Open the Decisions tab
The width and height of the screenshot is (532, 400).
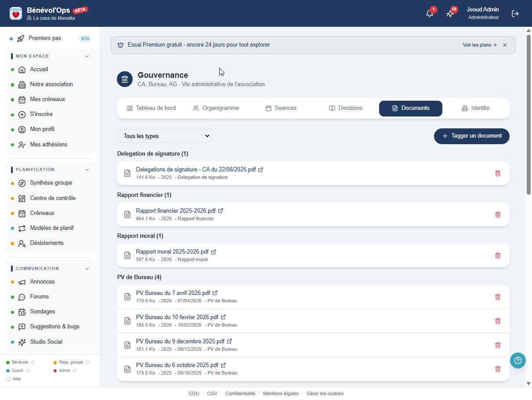346,108
